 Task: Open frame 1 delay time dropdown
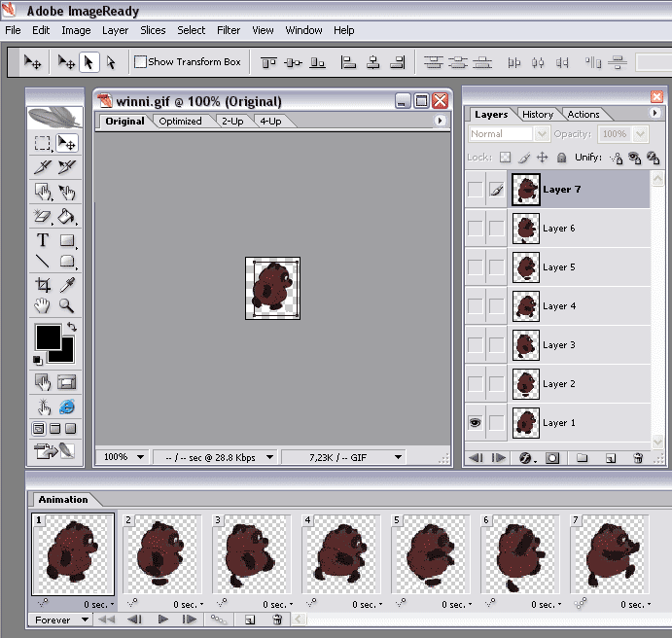coord(99,605)
